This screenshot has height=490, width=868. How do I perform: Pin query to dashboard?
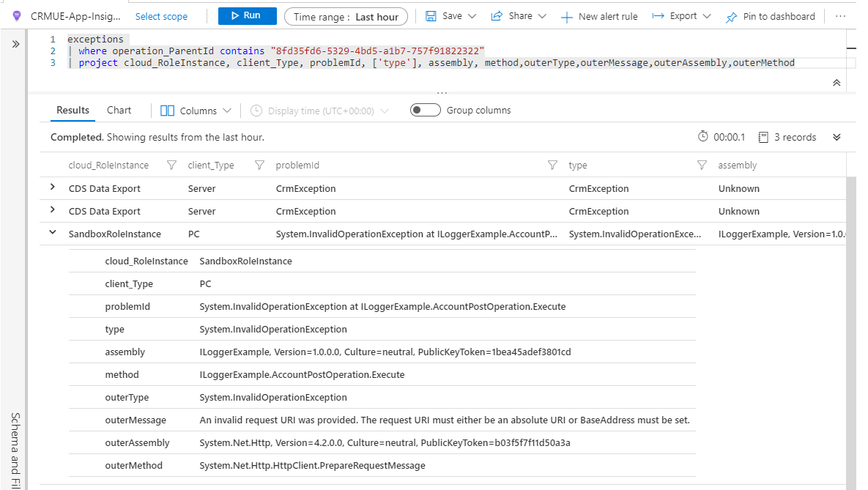coord(770,17)
